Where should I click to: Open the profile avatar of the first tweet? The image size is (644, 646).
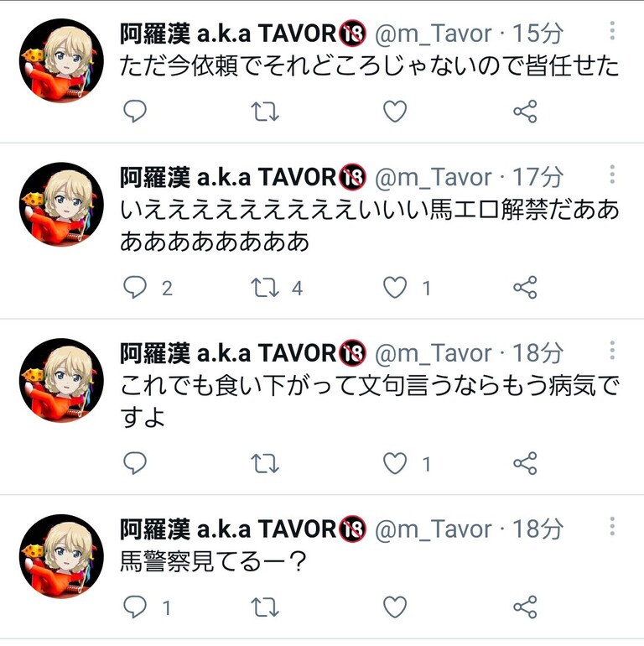tap(61, 60)
